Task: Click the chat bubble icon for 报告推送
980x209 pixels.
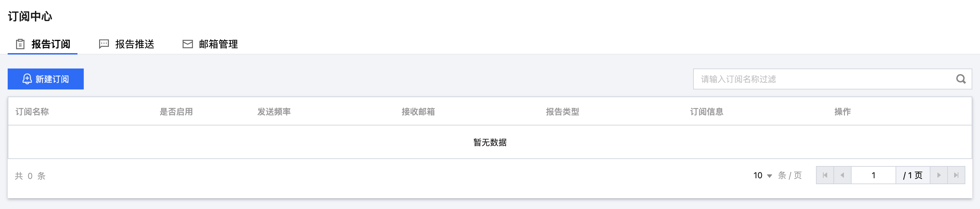Action: pyautogui.click(x=104, y=44)
